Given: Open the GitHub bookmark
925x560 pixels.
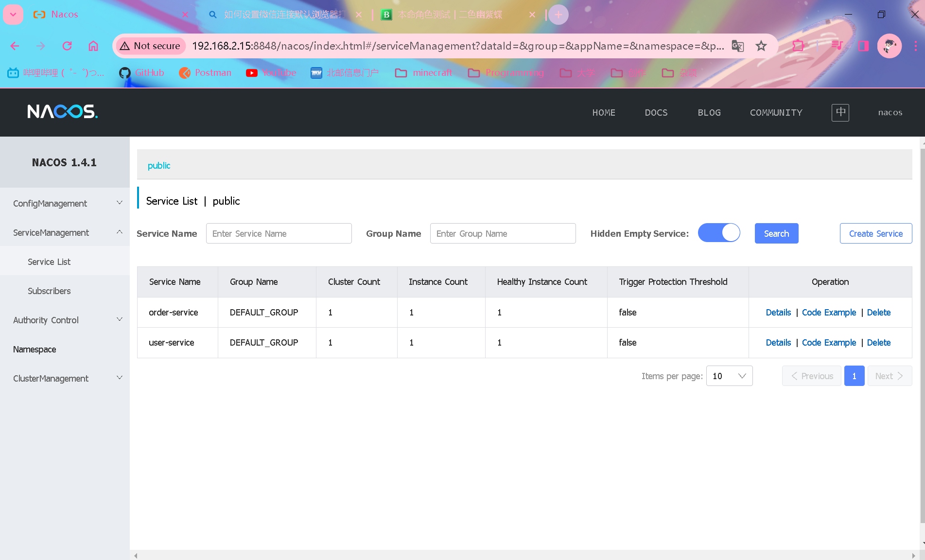Looking at the screenshot, I should 141,73.
